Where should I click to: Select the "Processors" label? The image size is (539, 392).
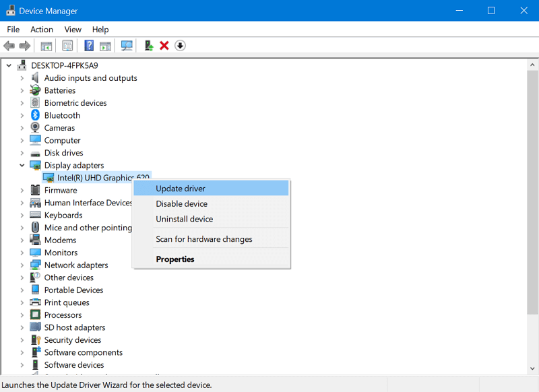point(63,315)
